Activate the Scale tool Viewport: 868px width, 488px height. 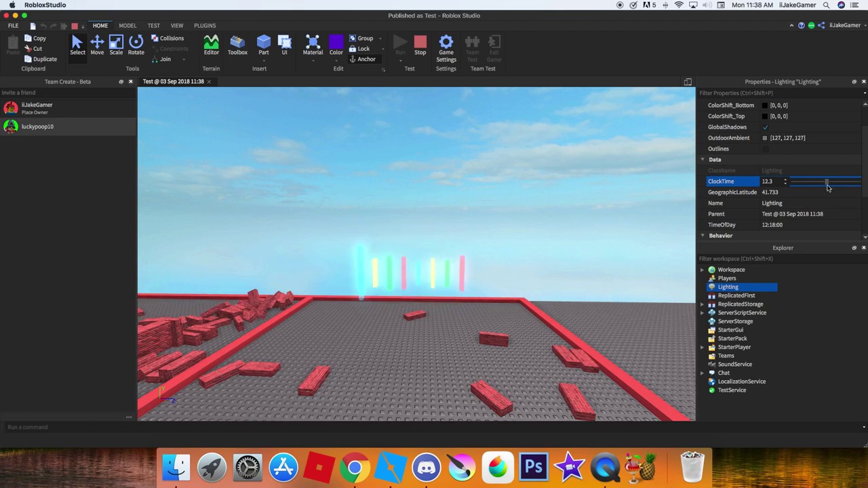[116, 45]
